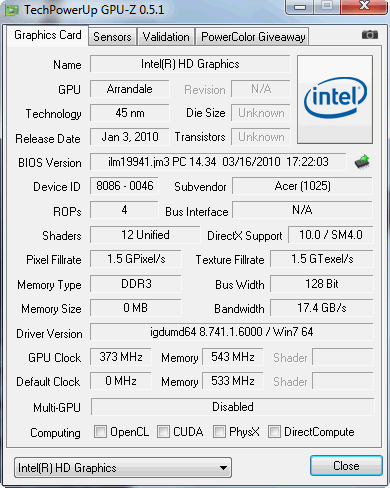Click the Memory Size field 0 MB
This screenshot has width=390, height=488.
[136, 308]
